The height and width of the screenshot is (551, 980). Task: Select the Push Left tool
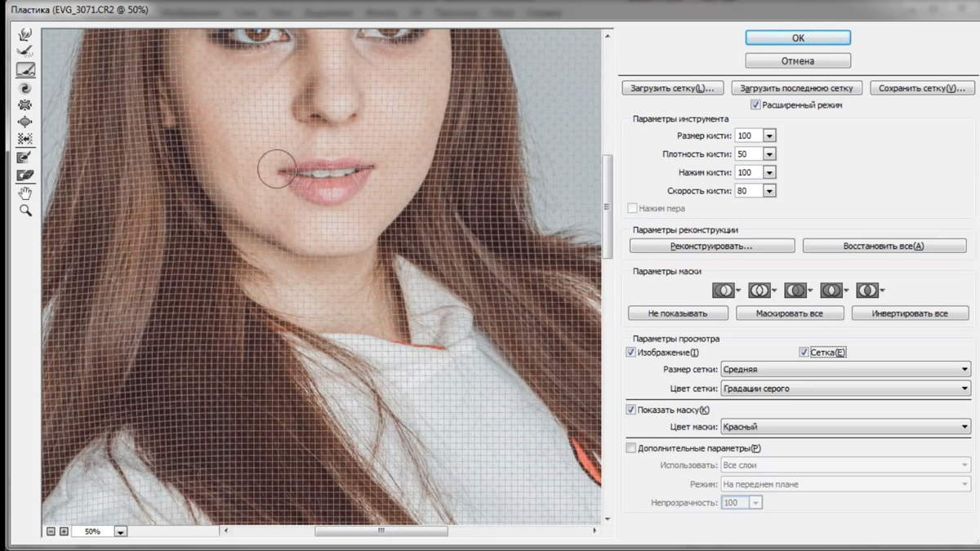tap(25, 140)
